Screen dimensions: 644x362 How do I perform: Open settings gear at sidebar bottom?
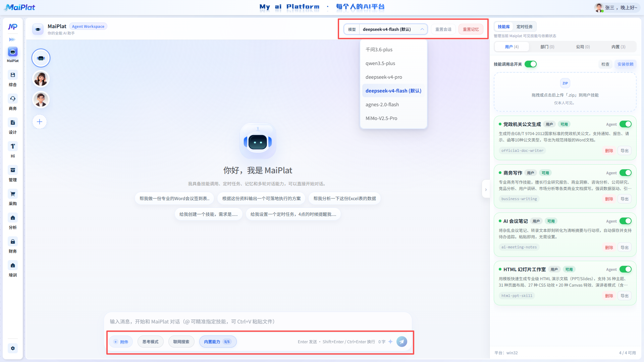pyautogui.click(x=13, y=348)
